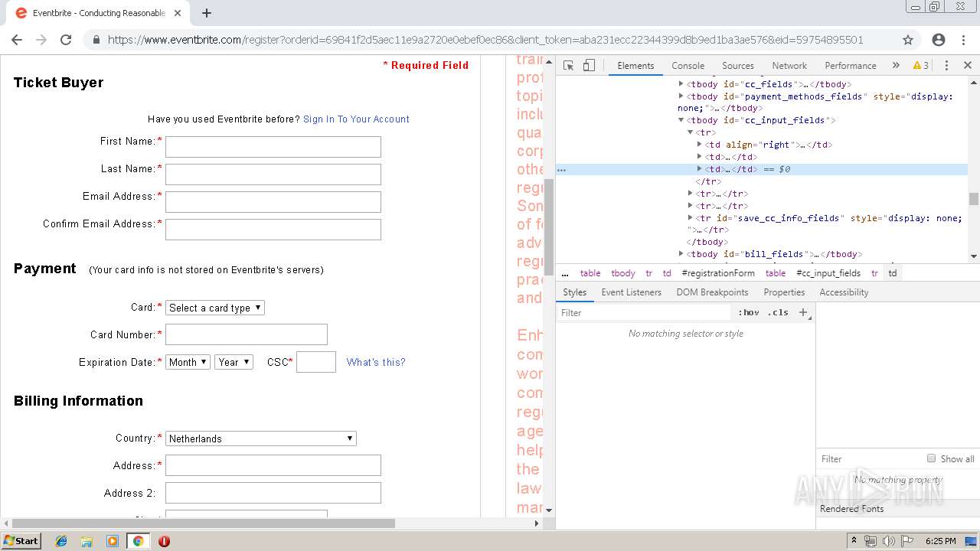
Task: Close the DevTools panel
Action: click(x=968, y=66)
